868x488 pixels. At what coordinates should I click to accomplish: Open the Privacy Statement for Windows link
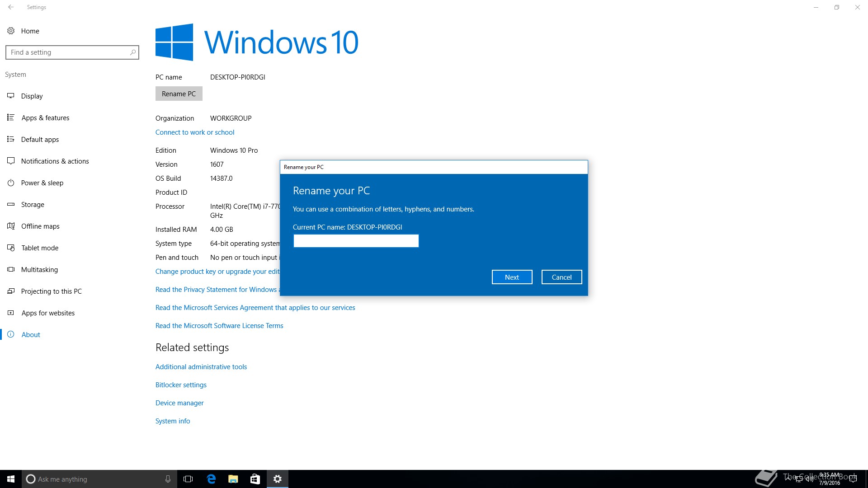point(217,289)
